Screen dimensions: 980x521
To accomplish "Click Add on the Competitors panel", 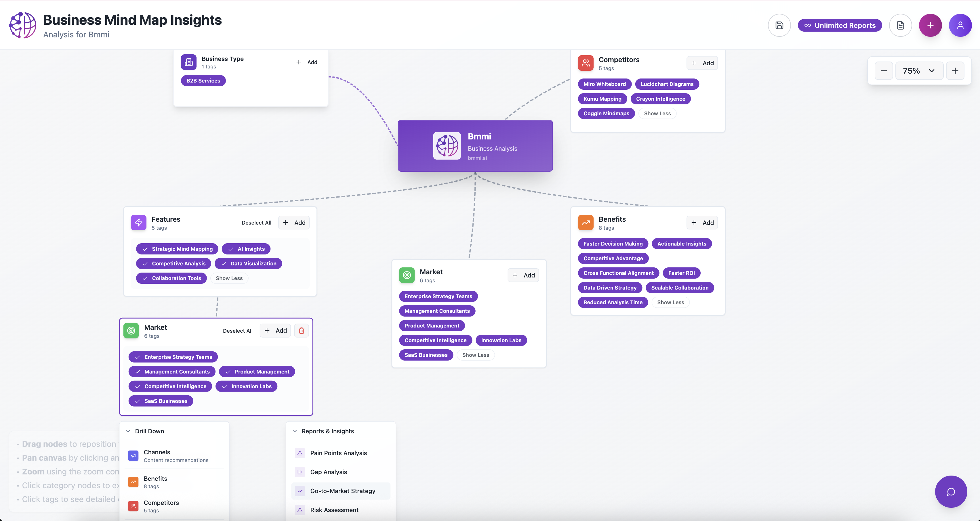I will click(702, 63).
